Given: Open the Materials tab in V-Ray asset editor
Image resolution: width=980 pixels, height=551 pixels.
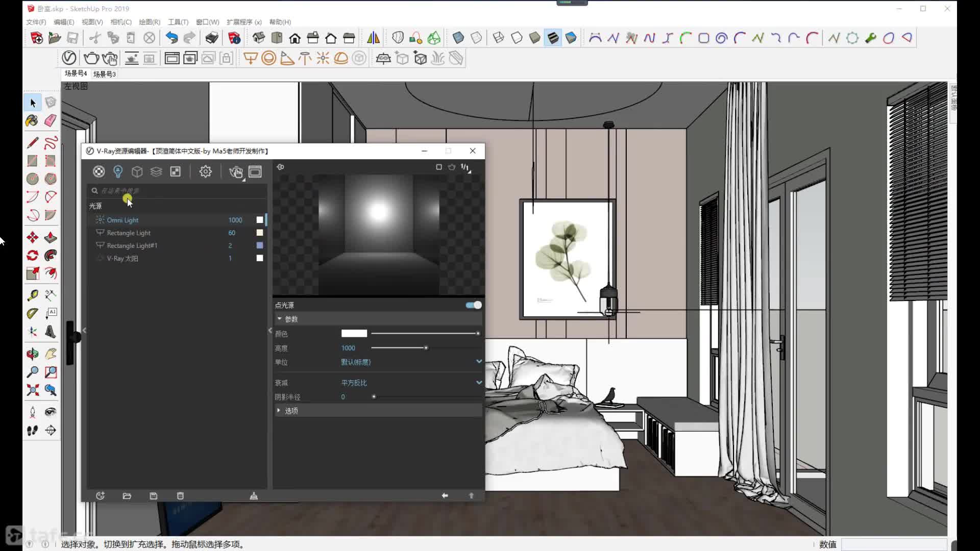Looking at the screenshot, I should 99,171.
